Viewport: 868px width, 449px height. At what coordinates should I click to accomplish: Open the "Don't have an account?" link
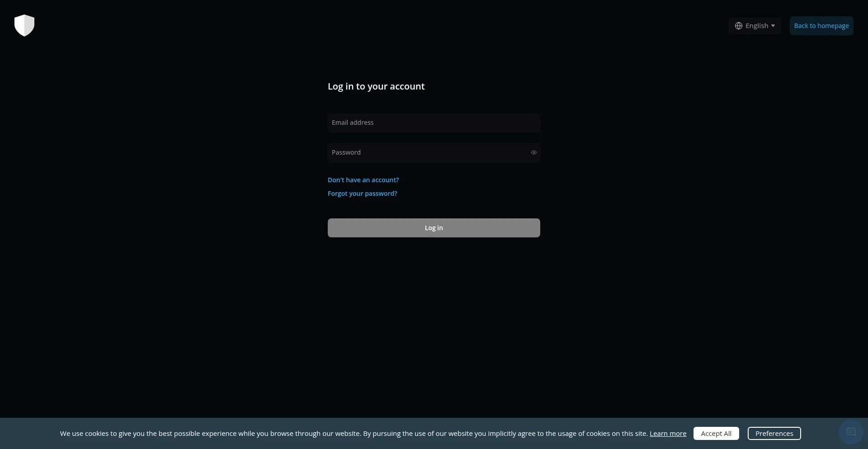click(363, 180)
